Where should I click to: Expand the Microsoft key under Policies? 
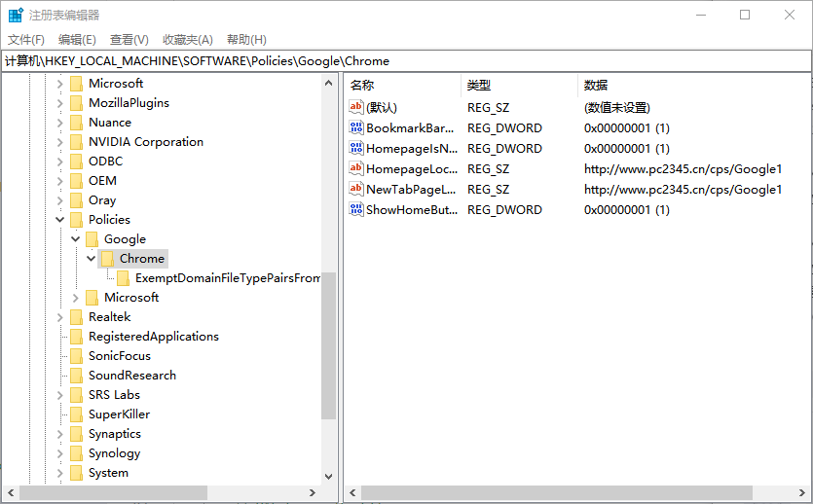[76, 298]
